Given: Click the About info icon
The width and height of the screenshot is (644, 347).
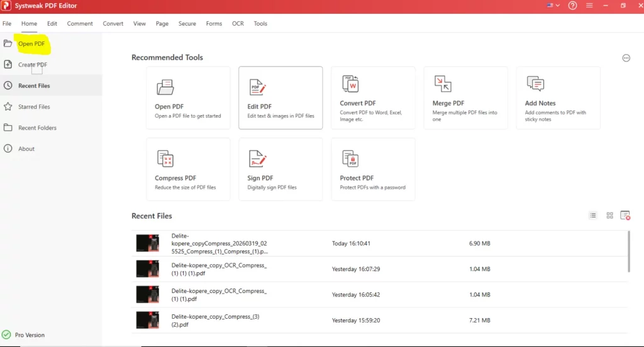Looking at the screenshot, I should tap(8, 148).
